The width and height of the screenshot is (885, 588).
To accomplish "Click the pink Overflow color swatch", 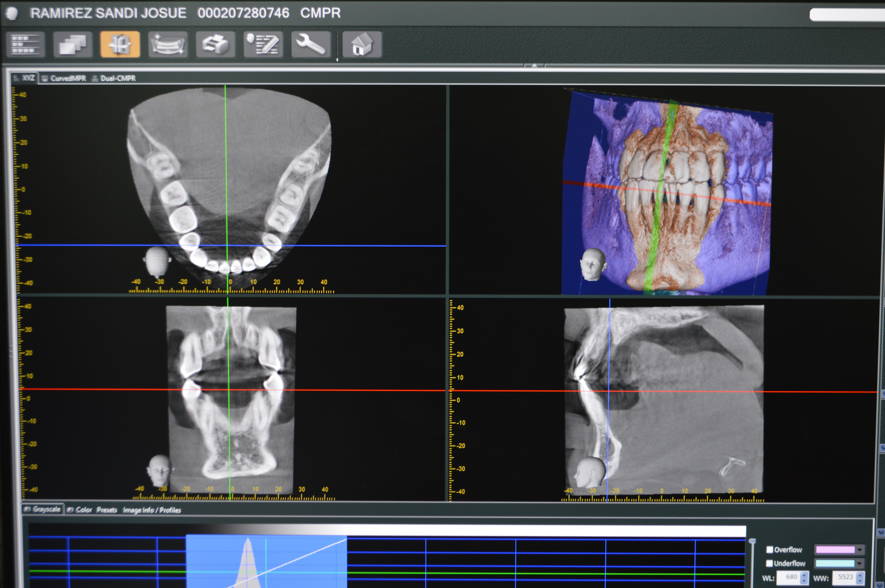I will pos(835,550).
